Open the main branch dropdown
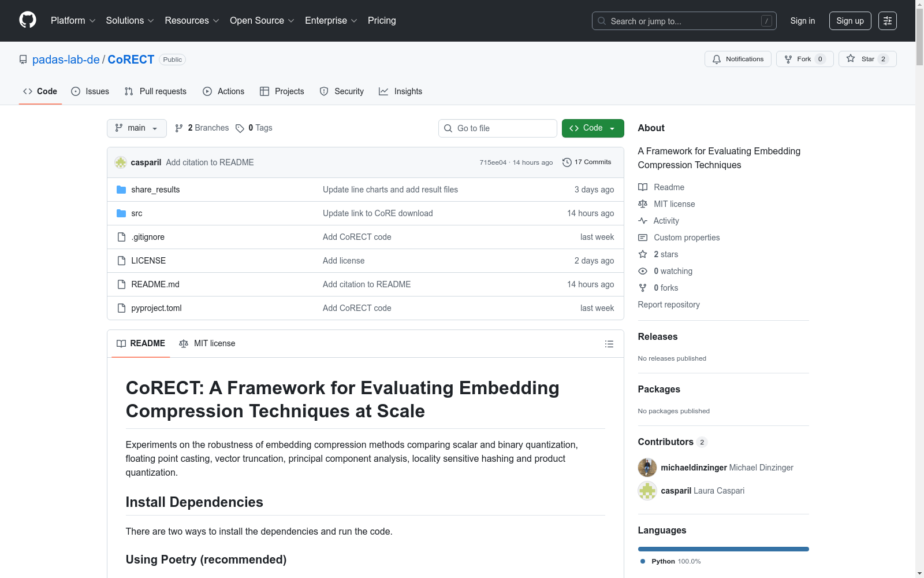Screen dimensions: 924x578 pyautogui.click(x=137, y=128)
